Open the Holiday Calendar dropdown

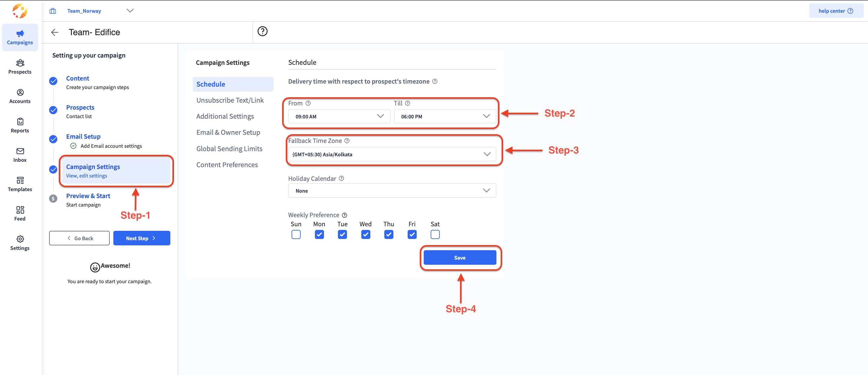pyautogui.click(x=392, y=191)
